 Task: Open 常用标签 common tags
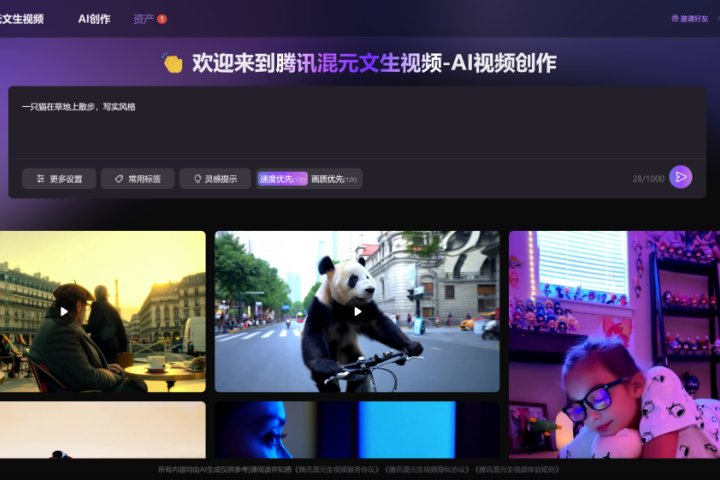pyautogui.click(x=137, y=179)
